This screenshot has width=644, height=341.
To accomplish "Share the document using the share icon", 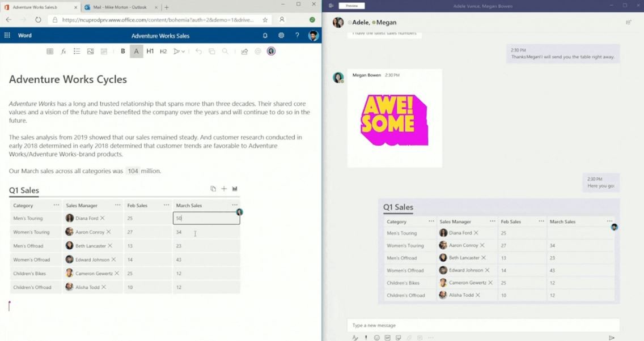I will click(244, 52).
